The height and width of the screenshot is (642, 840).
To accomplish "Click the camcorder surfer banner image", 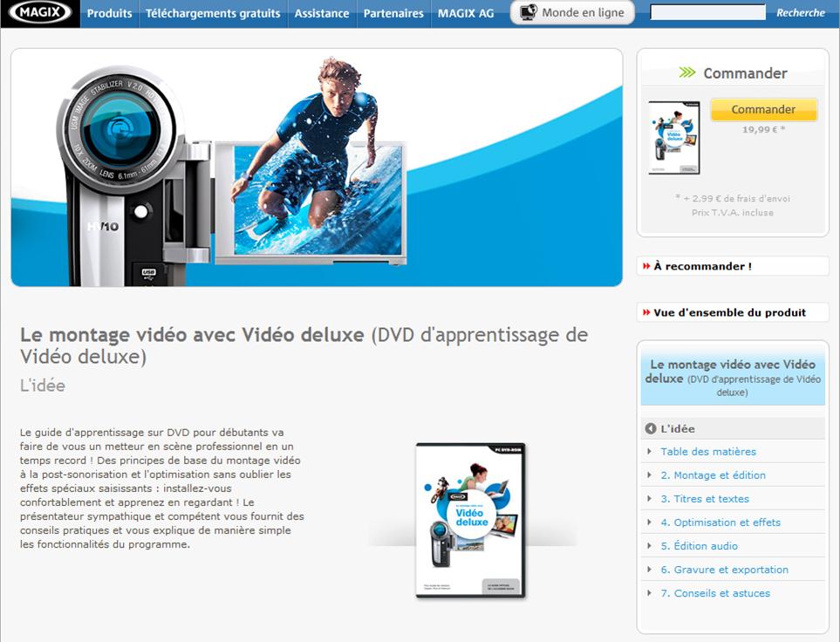I will (317, 167).
